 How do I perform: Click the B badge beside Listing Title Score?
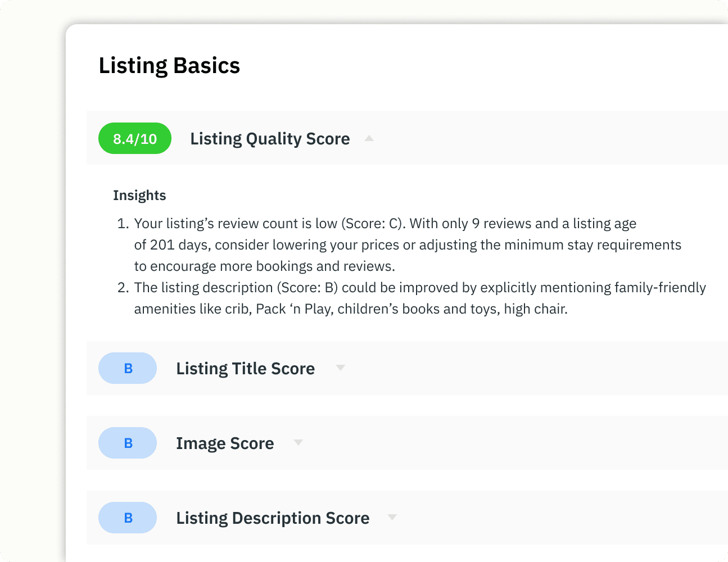tap(128, 368)
